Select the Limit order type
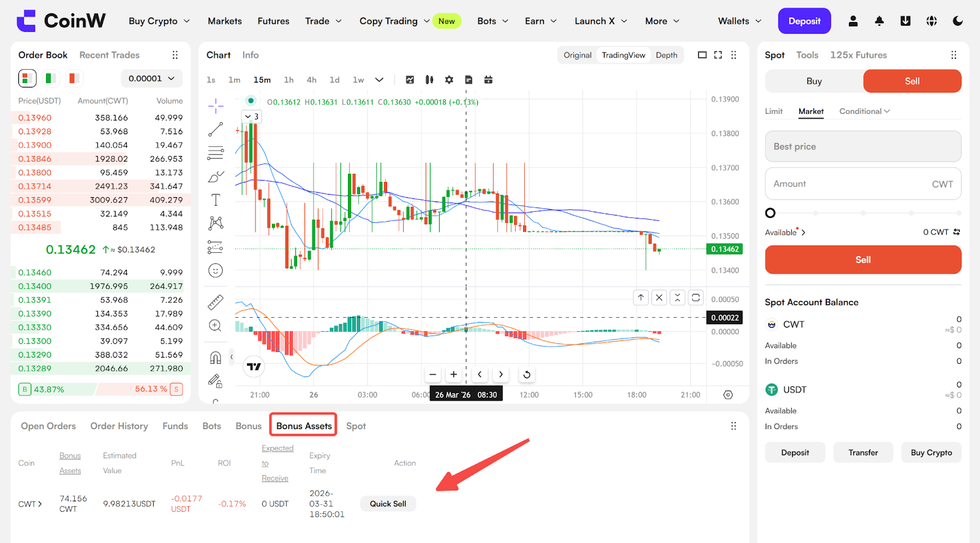The height and width of the screenshot is (543, 980). point(774,111)
